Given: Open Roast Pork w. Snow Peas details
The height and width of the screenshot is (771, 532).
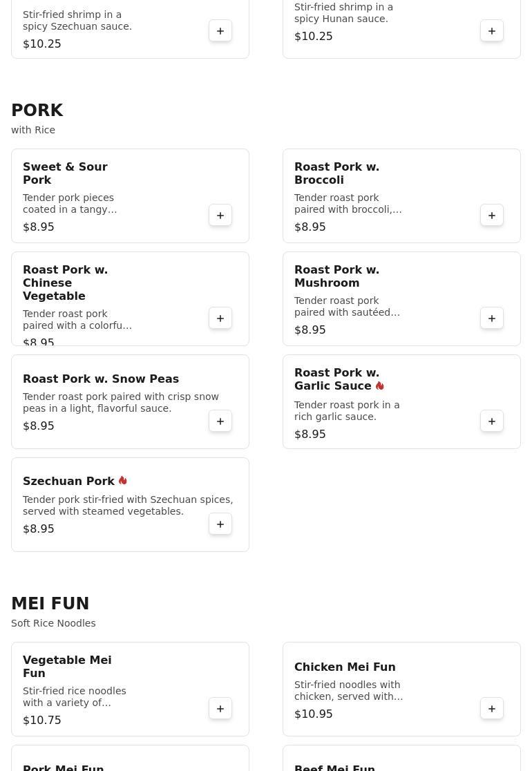Looking at the screenshot, I should click(101, 379).
